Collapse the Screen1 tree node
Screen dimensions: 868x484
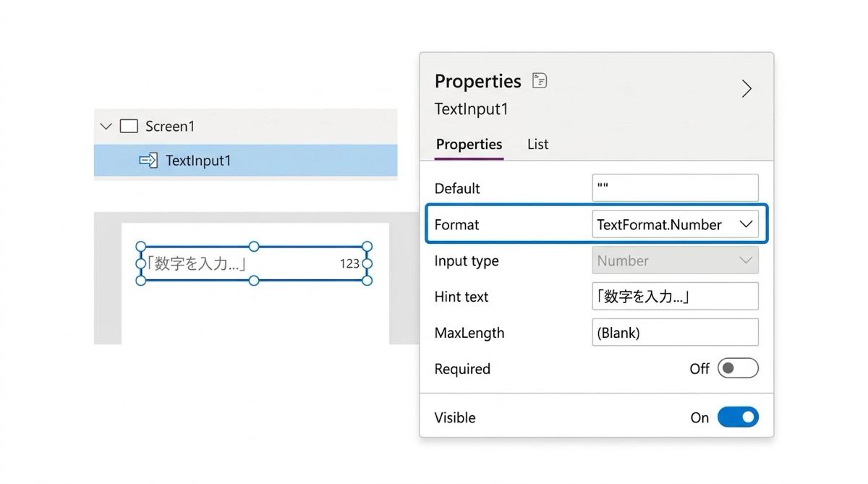tap(106, 127)
